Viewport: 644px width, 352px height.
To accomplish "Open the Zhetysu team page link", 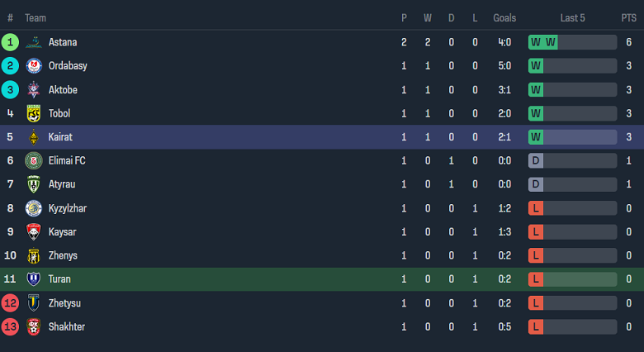I will coord(65,303).
